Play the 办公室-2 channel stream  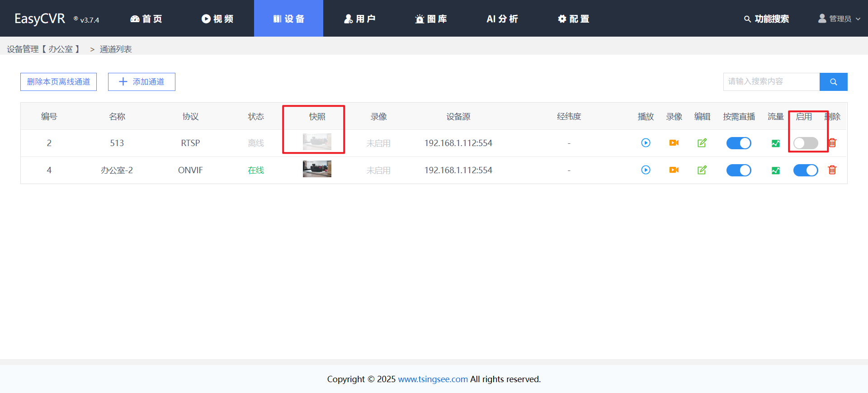pos(646,170)
